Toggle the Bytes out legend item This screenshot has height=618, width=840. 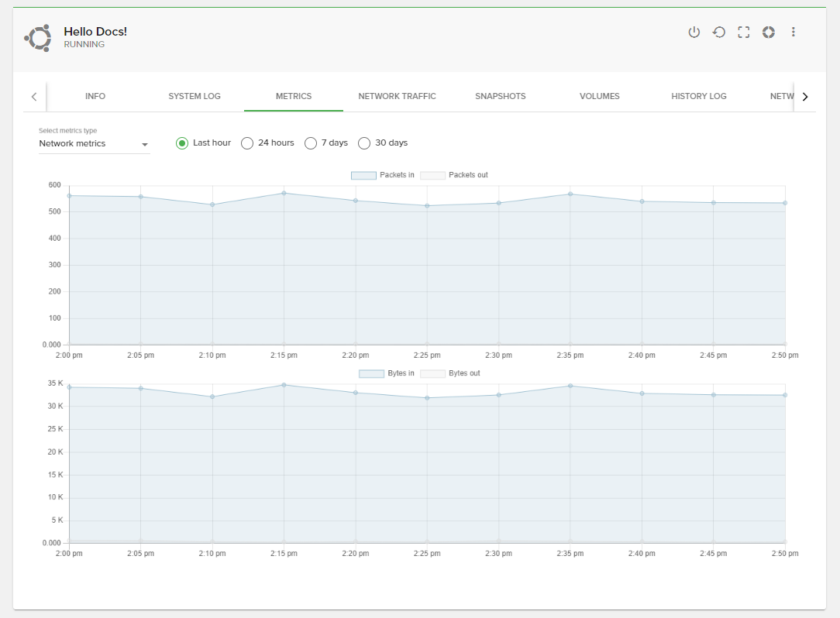click(x=432, y=374)
